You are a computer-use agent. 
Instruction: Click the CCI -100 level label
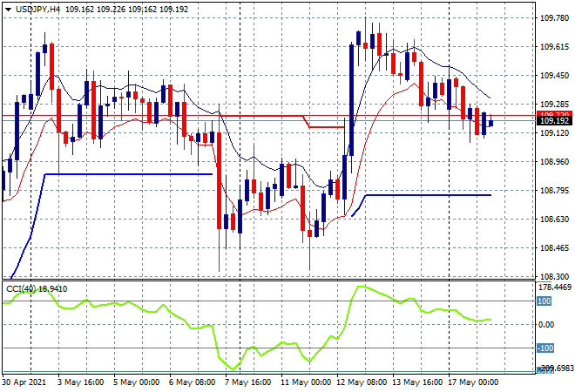point(545,348)
